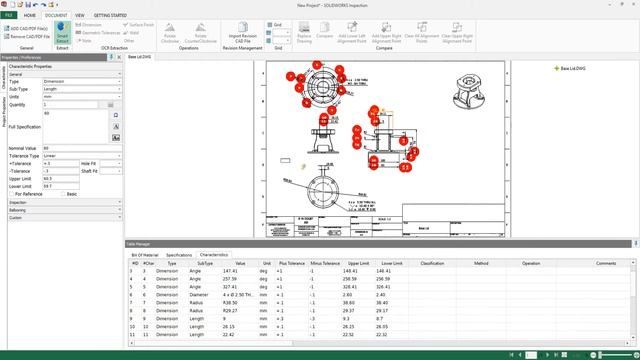640x360 pixels.
Task: Enable the For Reference checkbox
Action: [12, 194]
